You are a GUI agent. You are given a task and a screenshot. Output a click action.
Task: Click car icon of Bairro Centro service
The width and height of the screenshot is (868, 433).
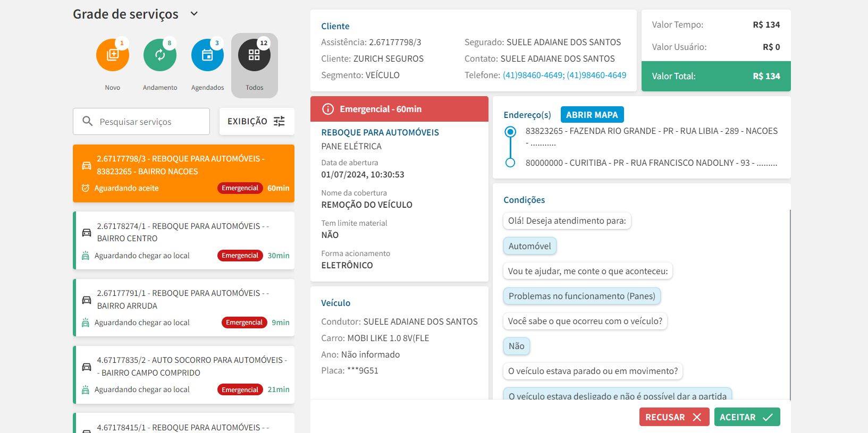tap(87, 233)
